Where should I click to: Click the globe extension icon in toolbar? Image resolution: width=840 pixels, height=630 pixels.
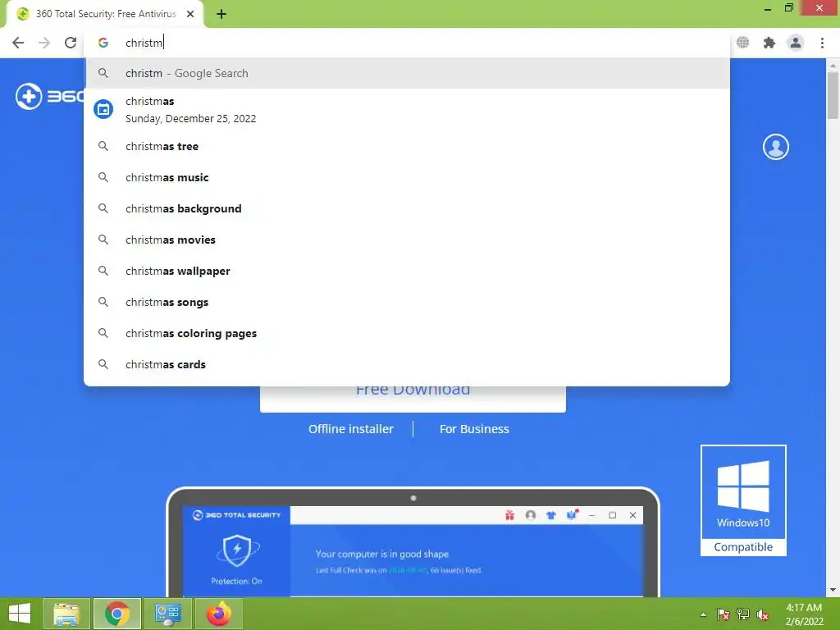point(742,43)
